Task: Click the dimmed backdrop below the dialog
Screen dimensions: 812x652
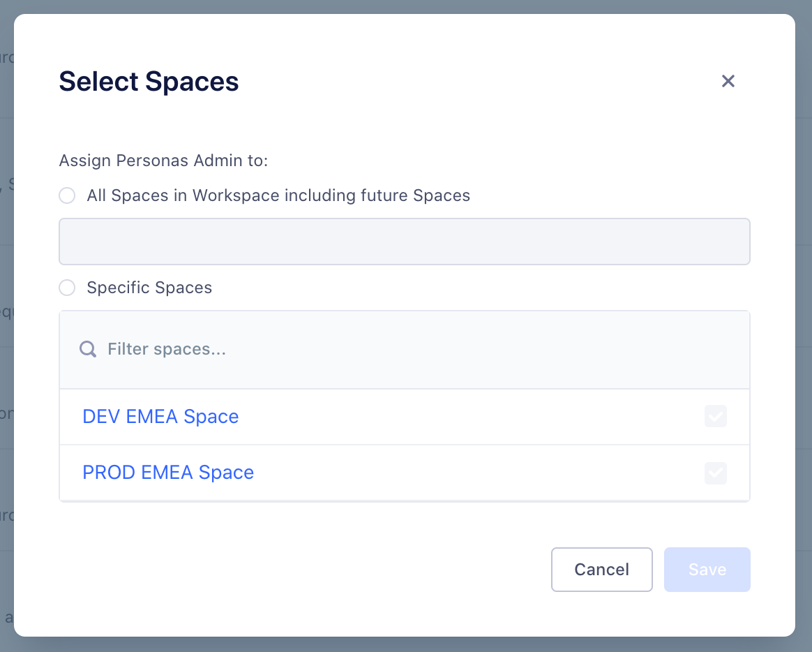Action: point(405,644)
